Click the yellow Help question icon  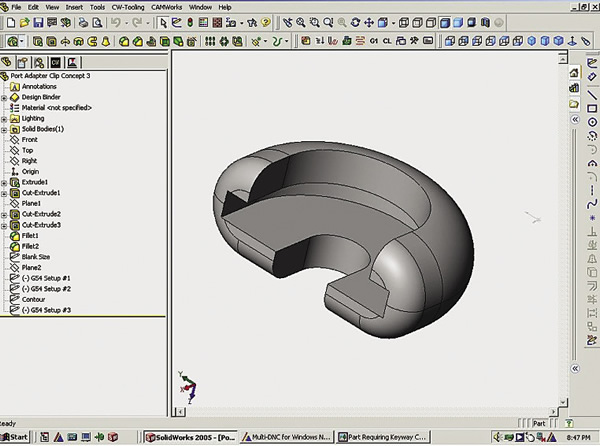tap(266, 23)
